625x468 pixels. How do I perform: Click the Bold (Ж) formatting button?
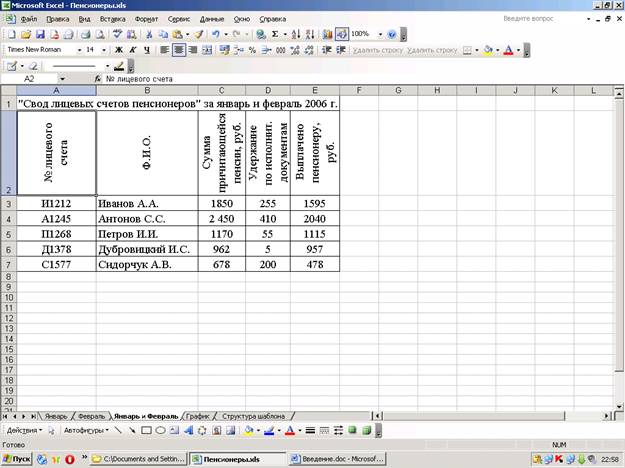tap(119, 49)
